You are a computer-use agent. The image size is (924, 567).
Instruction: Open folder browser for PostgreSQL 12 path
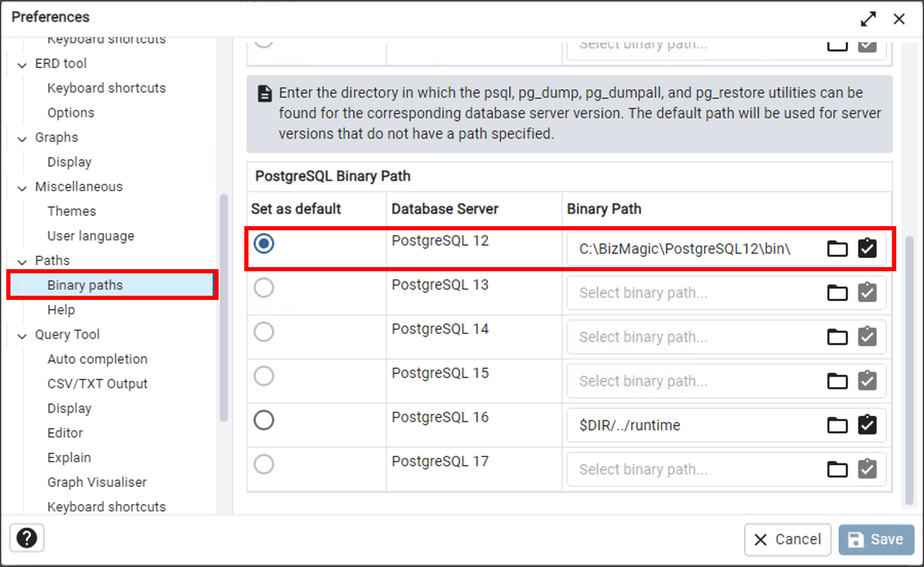pyautogui.click(x=837, y=249)
